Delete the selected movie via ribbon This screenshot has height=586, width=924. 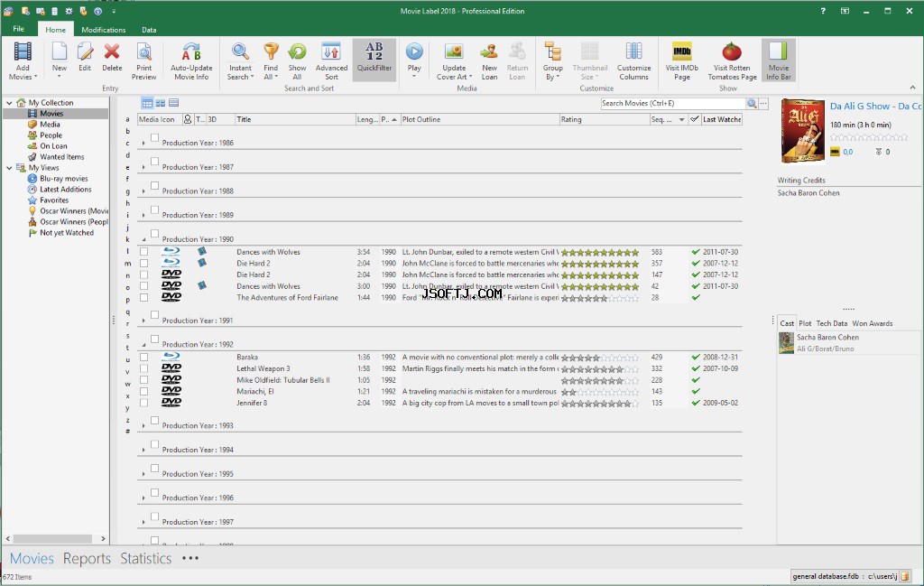tap(112, 57)
